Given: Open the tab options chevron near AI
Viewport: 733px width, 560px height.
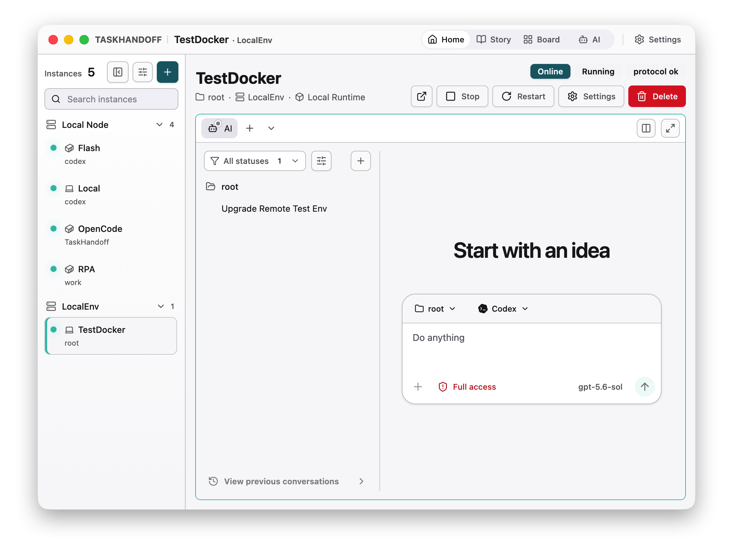Looking at the screenshot, I should [x=271, y=128].
